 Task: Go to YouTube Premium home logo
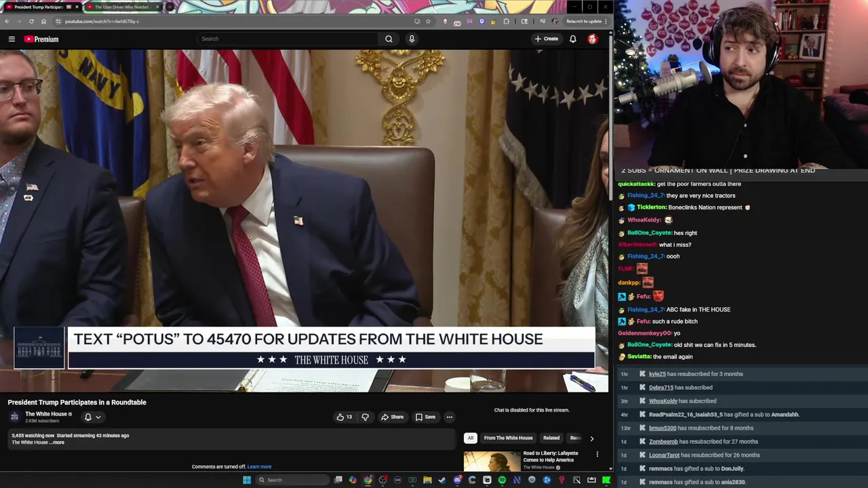click(x=41, y=39)
